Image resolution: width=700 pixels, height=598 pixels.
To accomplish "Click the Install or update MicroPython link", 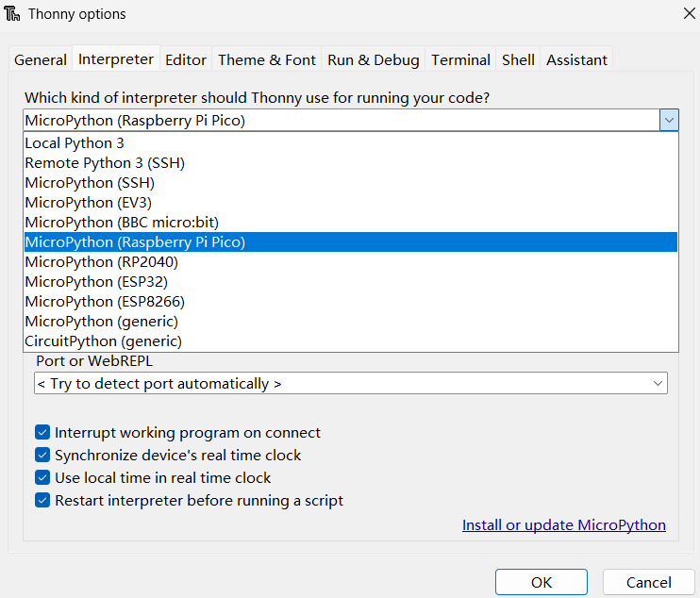I will tap(563, 525).
